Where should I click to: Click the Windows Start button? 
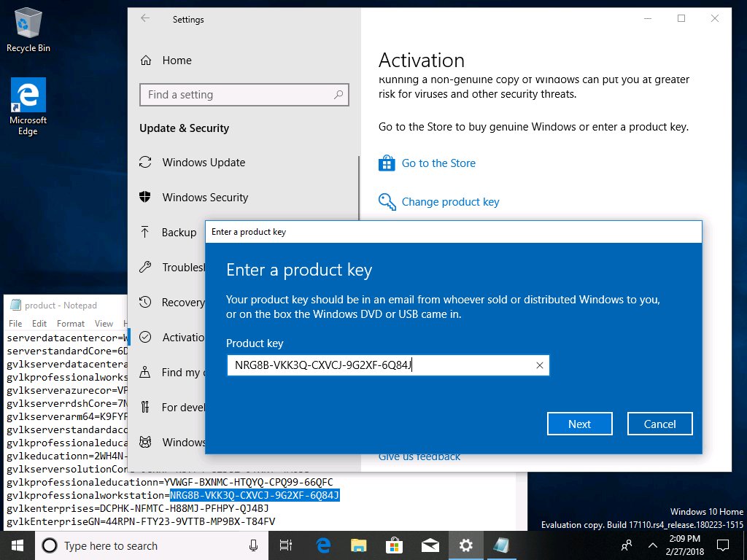tap(16, 545)
